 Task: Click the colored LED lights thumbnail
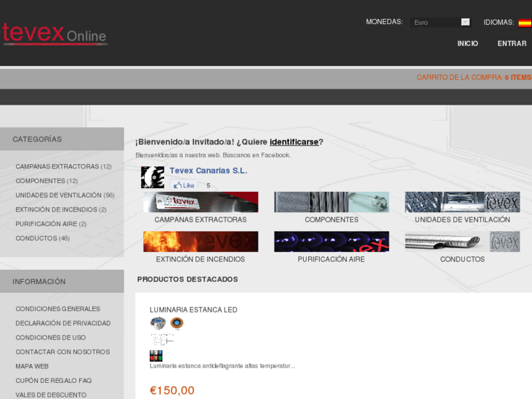[x=156, y=356]
